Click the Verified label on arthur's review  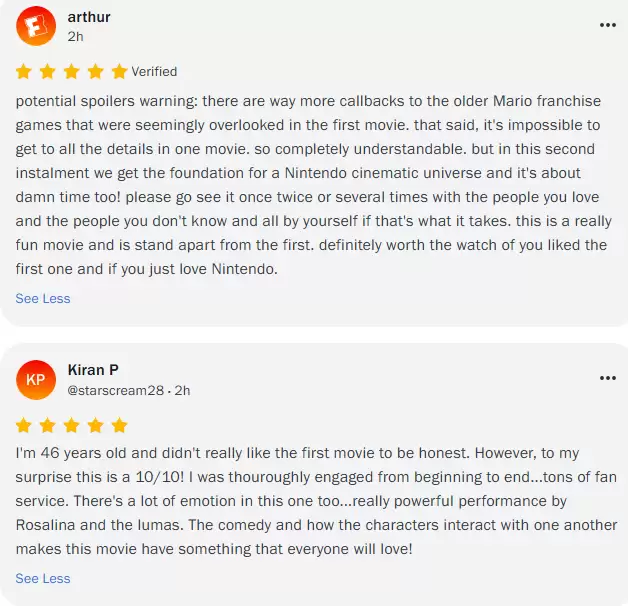tap(154, 72)
